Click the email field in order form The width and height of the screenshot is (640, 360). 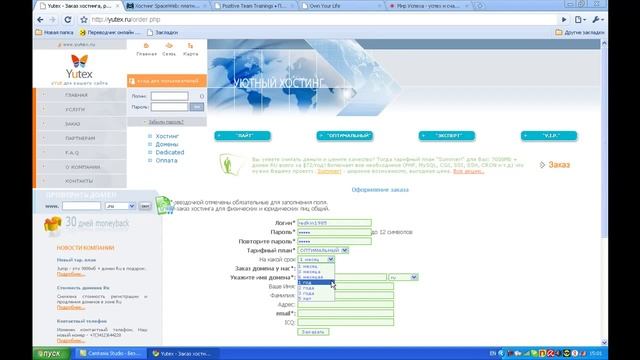pyautogui.click(x=345, y=313)
